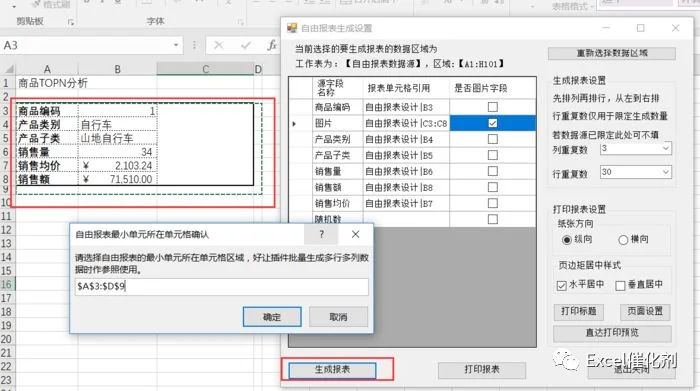Viewport: 700px width, 391px height.
Task: Click the 自由报表设计!B3 reference cell
Action: click(x=406, y=107)
